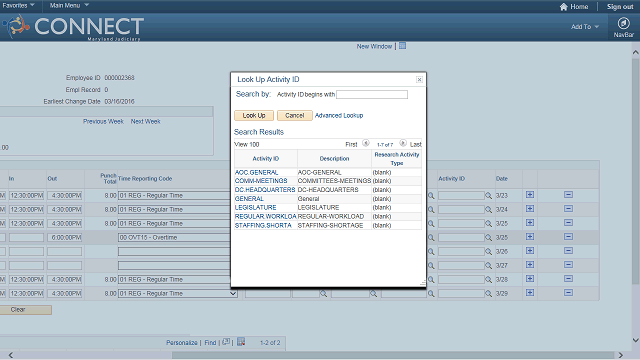Add a row for date 3/29
Image resolution: width=640 pixels, height=360 pixels.
click(530, 293)
